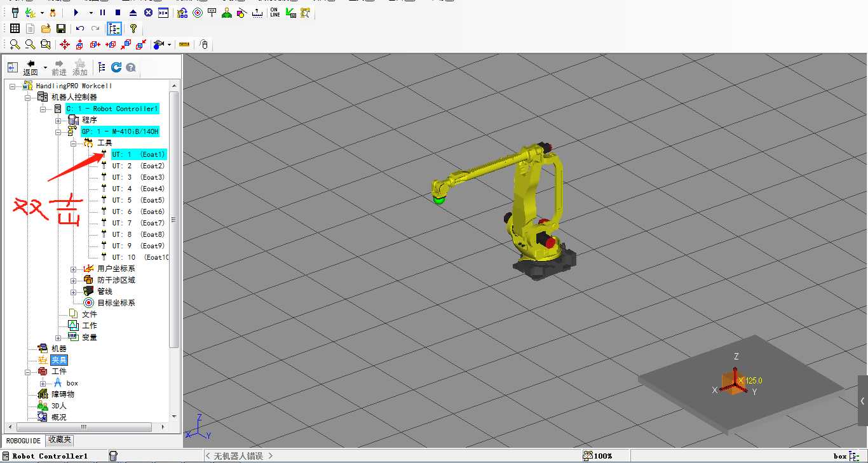868x463 pixels.
Task: Click the eject-style reset button
Action: tap(133, 12)
